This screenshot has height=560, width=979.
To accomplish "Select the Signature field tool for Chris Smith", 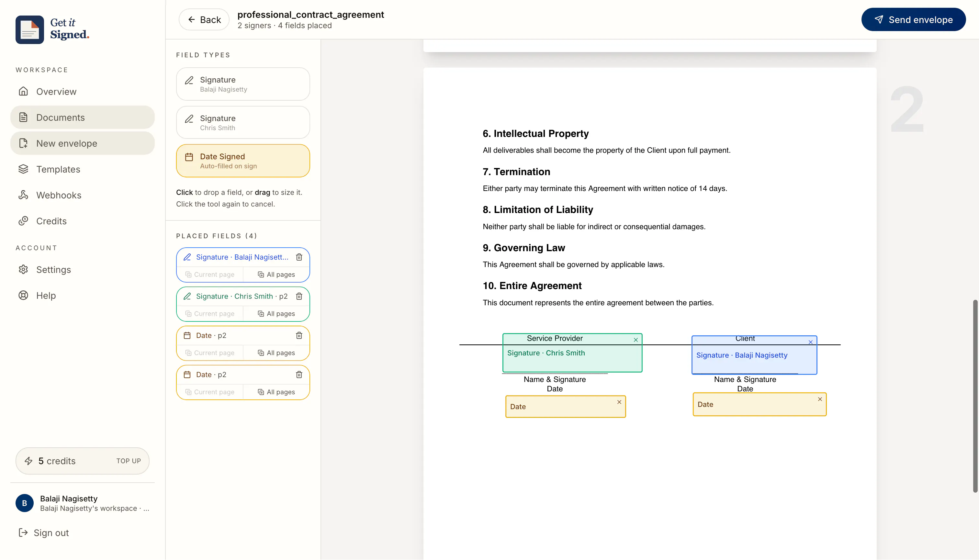I will [x=243, y=123].
